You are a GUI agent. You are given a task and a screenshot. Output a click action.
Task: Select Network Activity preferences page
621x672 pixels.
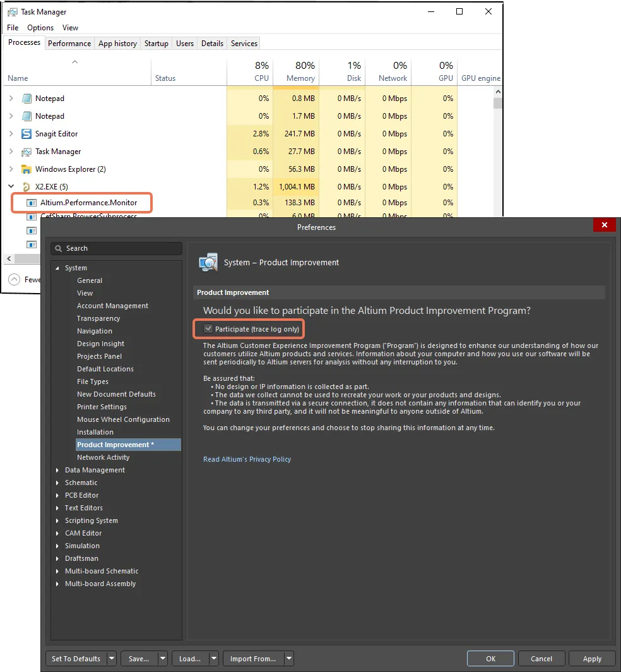103,458
